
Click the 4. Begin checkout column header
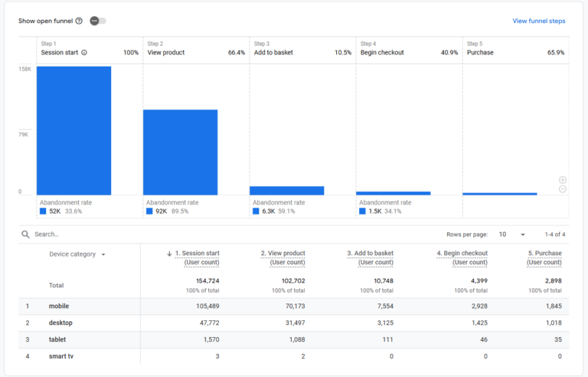click(462, 254)
